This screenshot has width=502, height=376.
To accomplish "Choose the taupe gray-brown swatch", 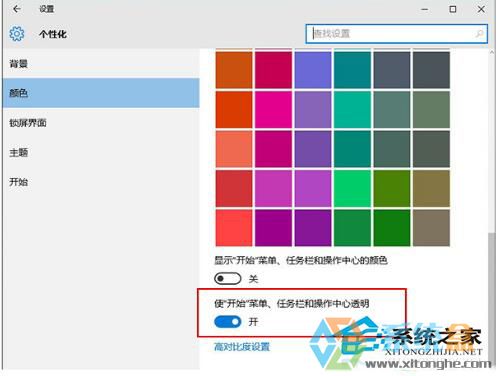I will point(431,228).
